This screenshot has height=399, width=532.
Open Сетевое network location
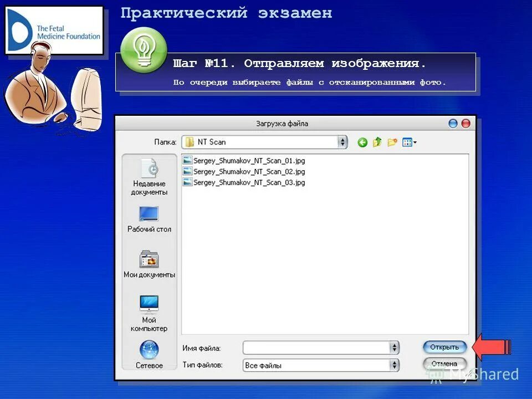click(x=149, y=355)
